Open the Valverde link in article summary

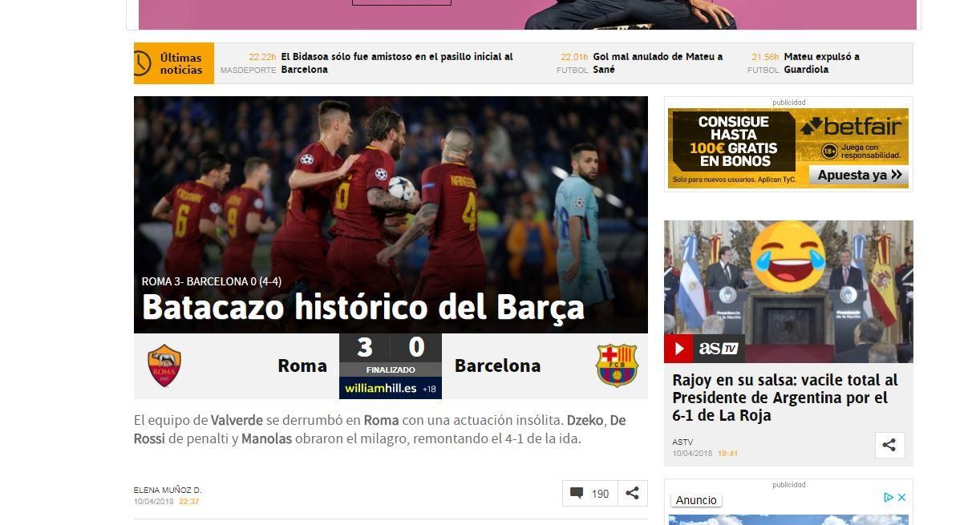237,421
